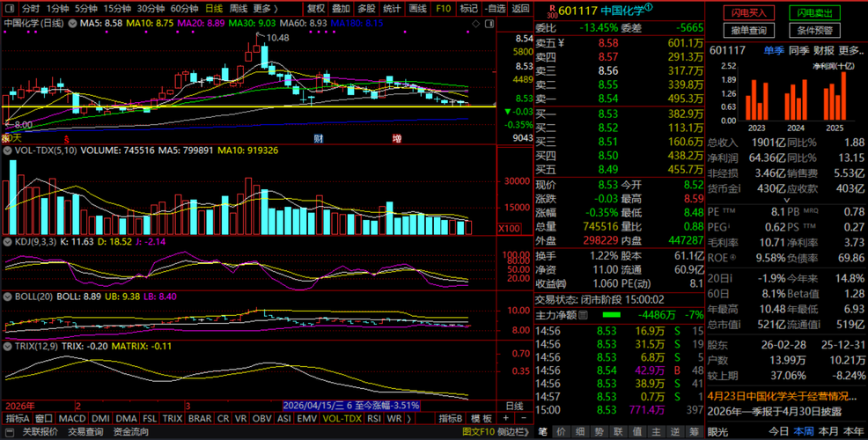Open the 财报 financial report link
Viewport: 868px width, 440px height.
823,50
